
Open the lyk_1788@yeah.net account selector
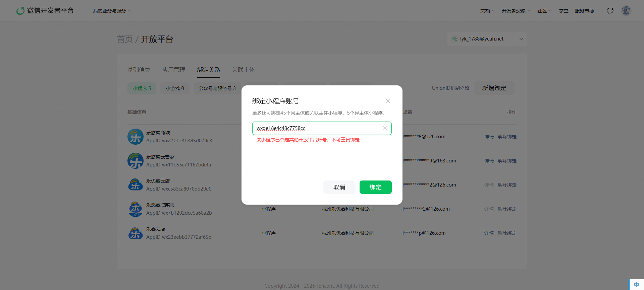point(487,39)
